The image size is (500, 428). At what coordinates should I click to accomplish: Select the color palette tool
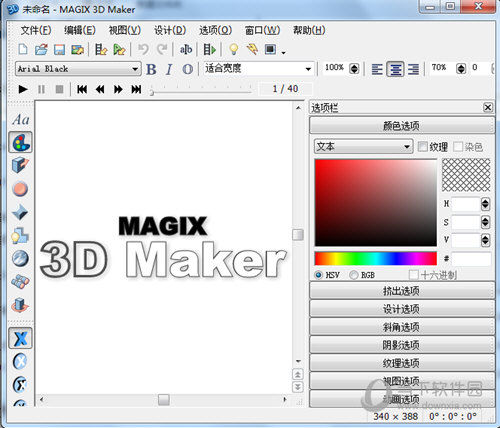coord(20,142)
